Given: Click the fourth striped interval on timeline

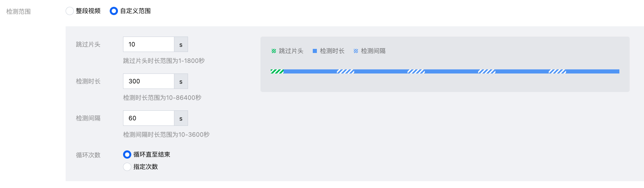Looking at the screenshot, I should click(x=557, y=71).
